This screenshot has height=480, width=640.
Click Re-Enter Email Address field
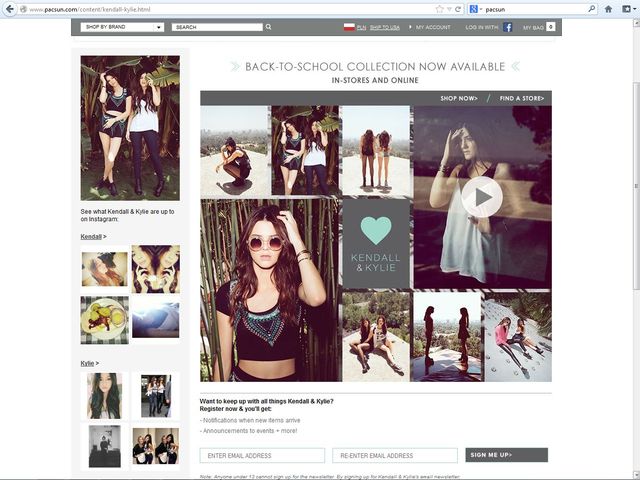[x=395, y=456]
